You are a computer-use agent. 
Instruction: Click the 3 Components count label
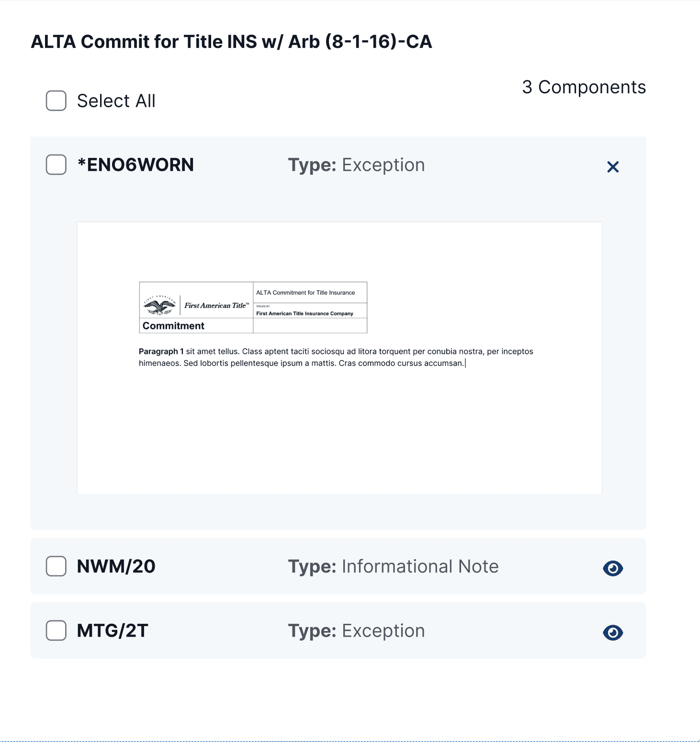pos(584,87)
